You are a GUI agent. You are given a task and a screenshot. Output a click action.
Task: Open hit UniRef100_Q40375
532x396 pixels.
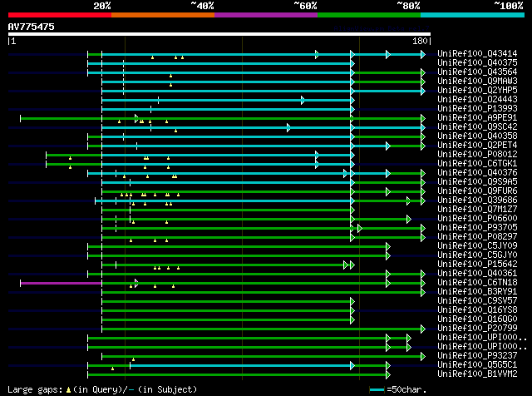pos(477,63)
